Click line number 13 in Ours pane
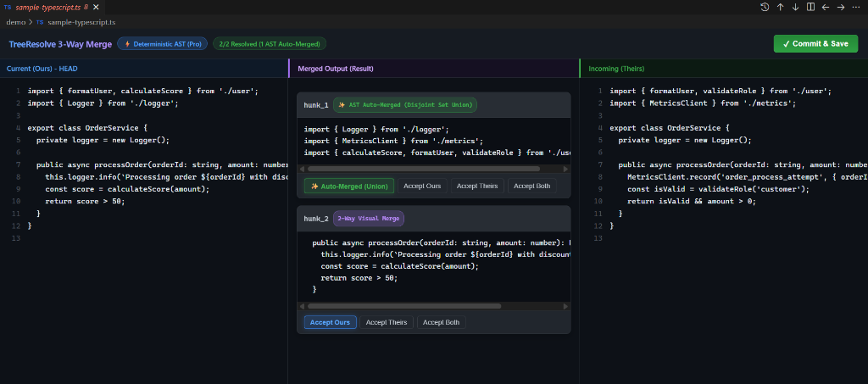Image resolution: width=868 pixels, height=384 pixels. tap(16, 238)
